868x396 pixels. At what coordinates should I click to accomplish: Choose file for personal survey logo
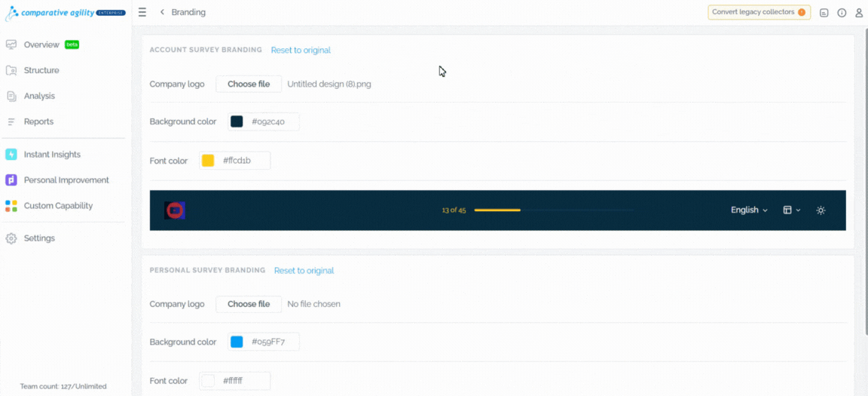click(x=249, y=304)
